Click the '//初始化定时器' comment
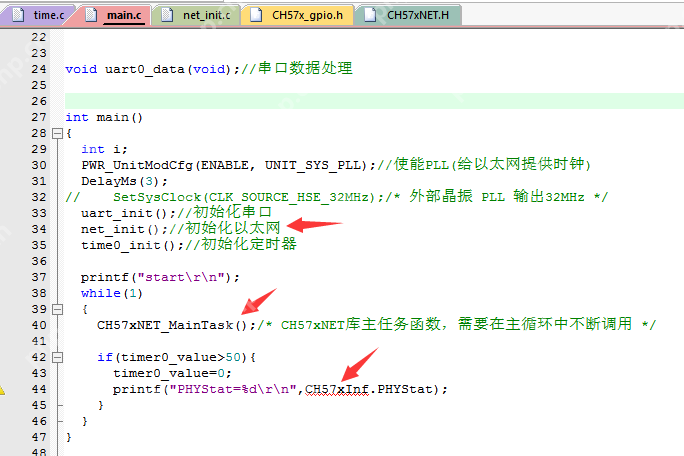The image size is (684, 456). point(241,244)
